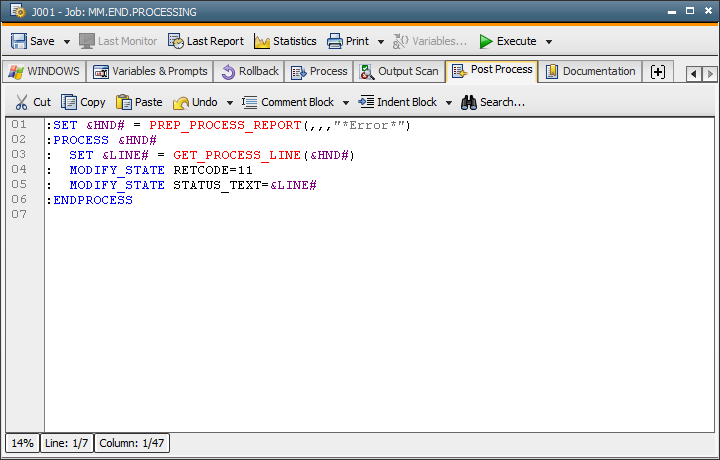Image resolution: width=720 pixels, height=460 pixels.
Task: Execute the job with green arrow
Action: [508, 41]
